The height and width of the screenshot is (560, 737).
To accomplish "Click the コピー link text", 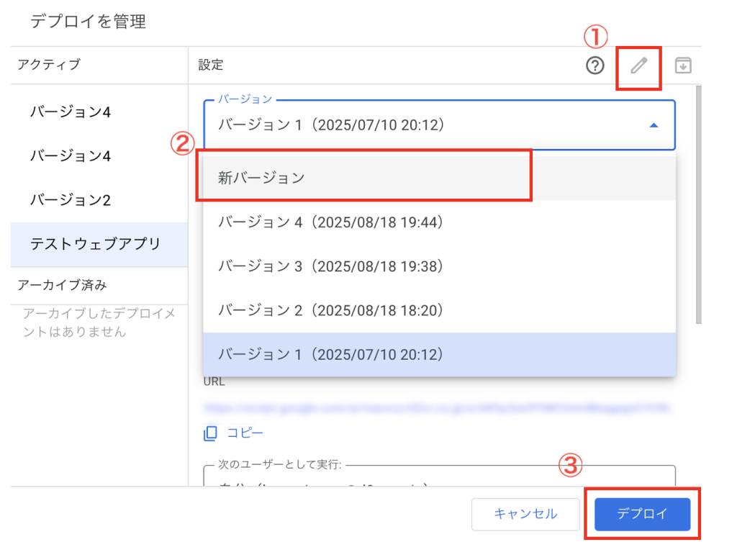I will [245, 433].
